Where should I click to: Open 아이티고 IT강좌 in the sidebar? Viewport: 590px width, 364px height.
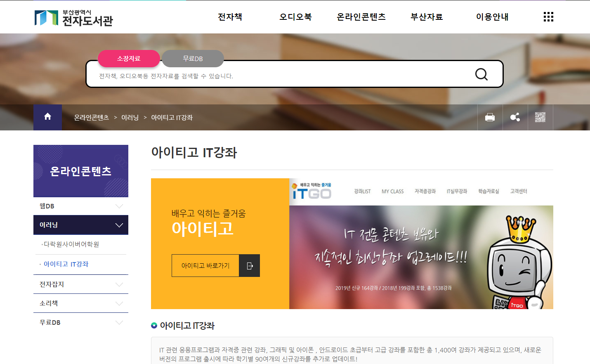coord(66,264)
